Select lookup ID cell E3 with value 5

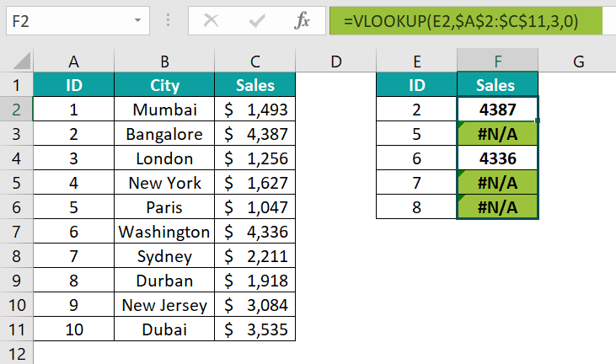[x=417, y=133]
